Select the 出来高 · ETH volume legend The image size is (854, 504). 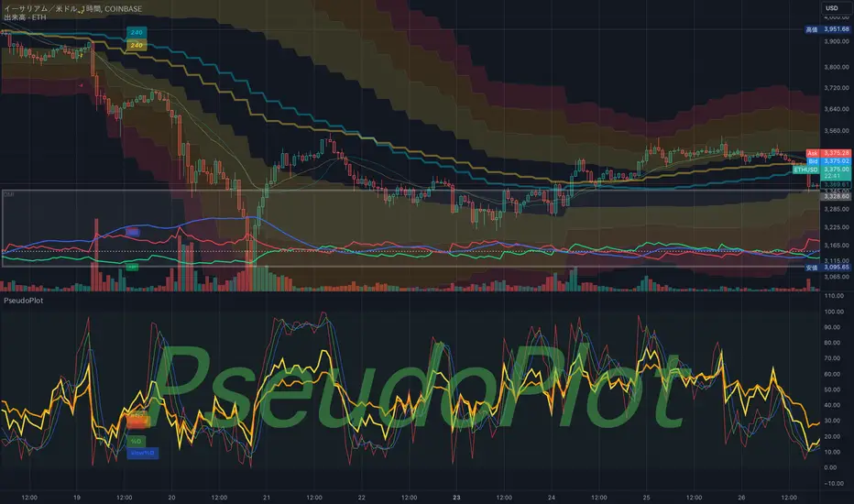tap(25, 17)
